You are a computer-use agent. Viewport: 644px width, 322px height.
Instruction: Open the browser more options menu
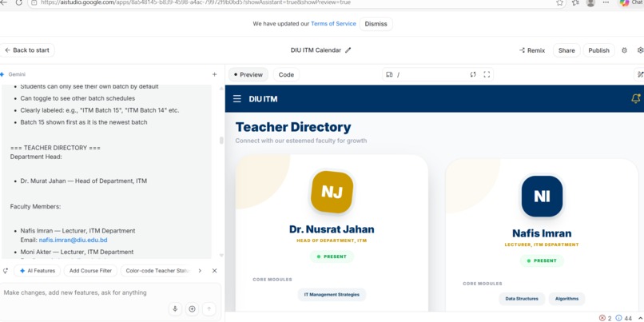[x=606, y=2]
